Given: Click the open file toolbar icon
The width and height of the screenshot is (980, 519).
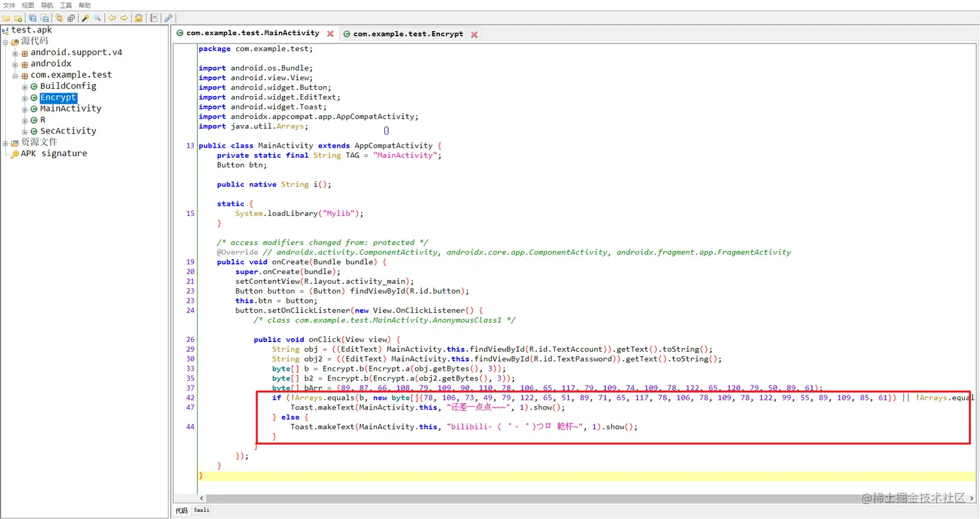Looking at the screenshot, I should (x=6, y=18).
